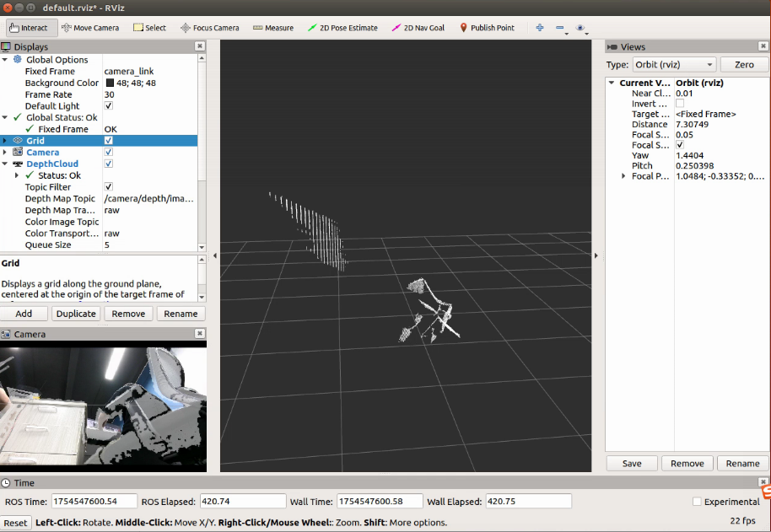Click the Displays panel monitor icon
The image size is (771, 532).
click(6, 46)
